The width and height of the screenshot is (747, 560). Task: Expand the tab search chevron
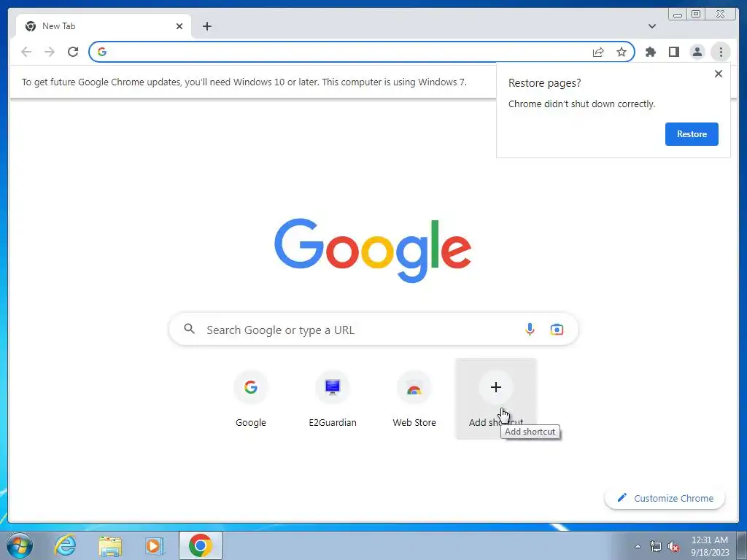click(x=652, y=26)
